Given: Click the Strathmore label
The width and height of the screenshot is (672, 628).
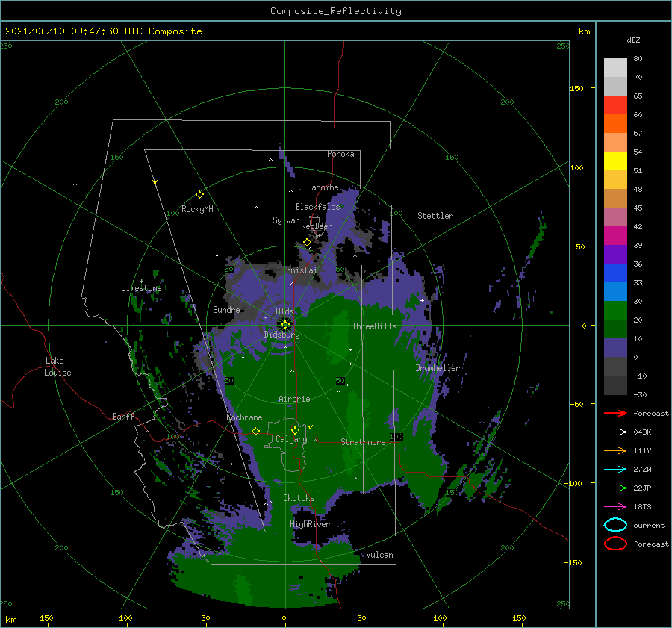Looking at the screenshot, I should pyautogui.click(x=363, y=442).
